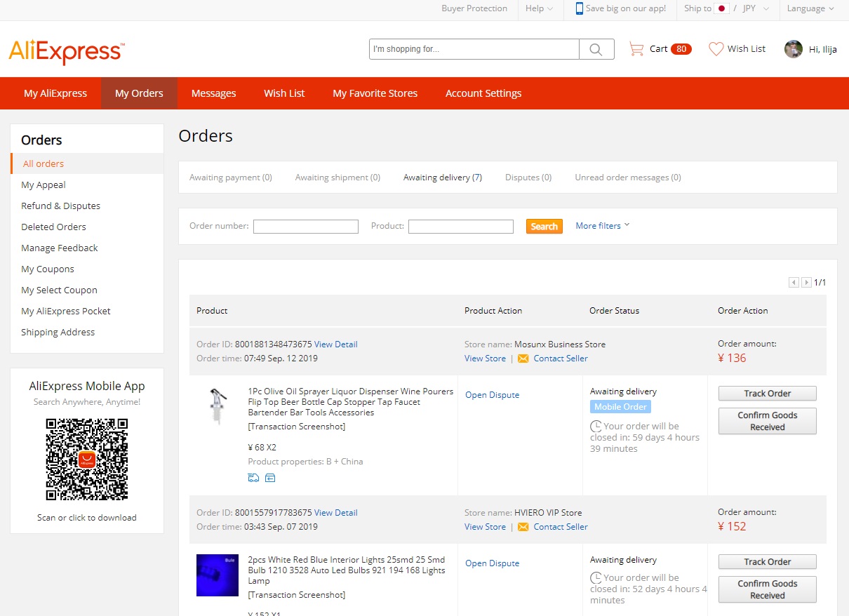Switch to the Awaiting delivery tab
This screenshot has height=616, width=849.
pyautogui.click(x=442, y=177)
